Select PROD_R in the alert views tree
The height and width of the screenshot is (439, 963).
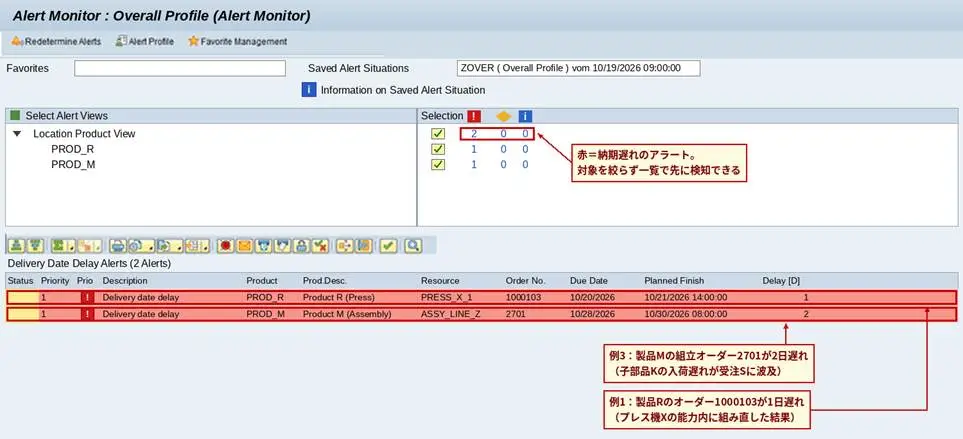[x=72, y=149]
